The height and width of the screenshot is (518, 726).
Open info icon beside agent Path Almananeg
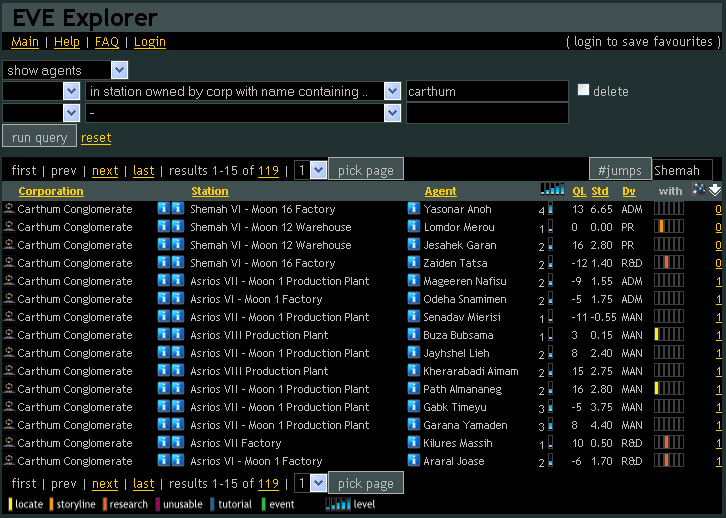tap(413, 388)
